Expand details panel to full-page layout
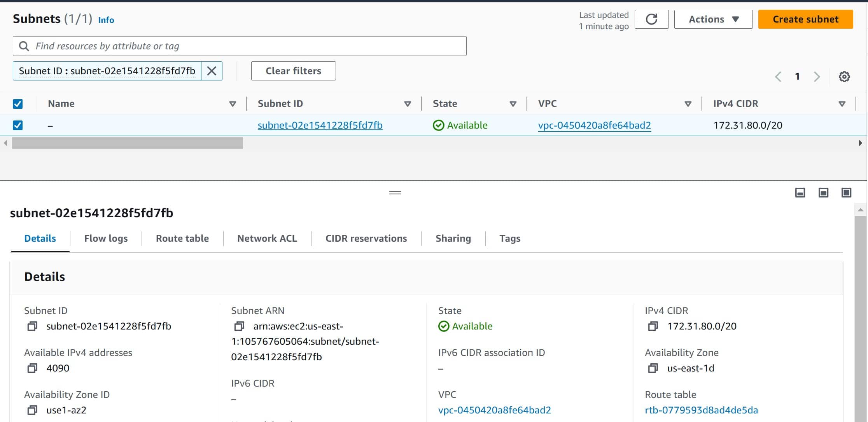This screenshot has height=422, width=868. (847, 192)
